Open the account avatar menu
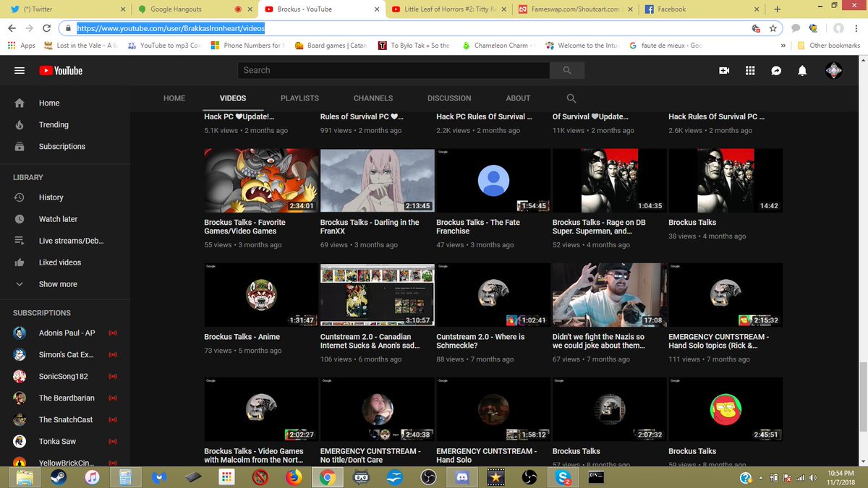Image resolution: width=868 pixels, height=488 pixels. tap(834, 71)
